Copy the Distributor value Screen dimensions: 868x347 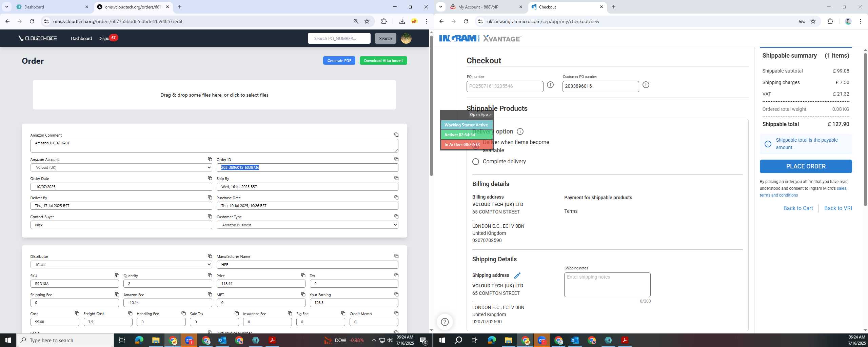pyautogui.click(x=210, y=256)
